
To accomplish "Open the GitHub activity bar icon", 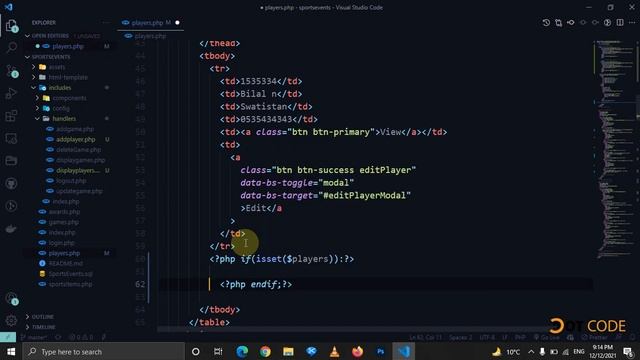I will tap(11, 183).
